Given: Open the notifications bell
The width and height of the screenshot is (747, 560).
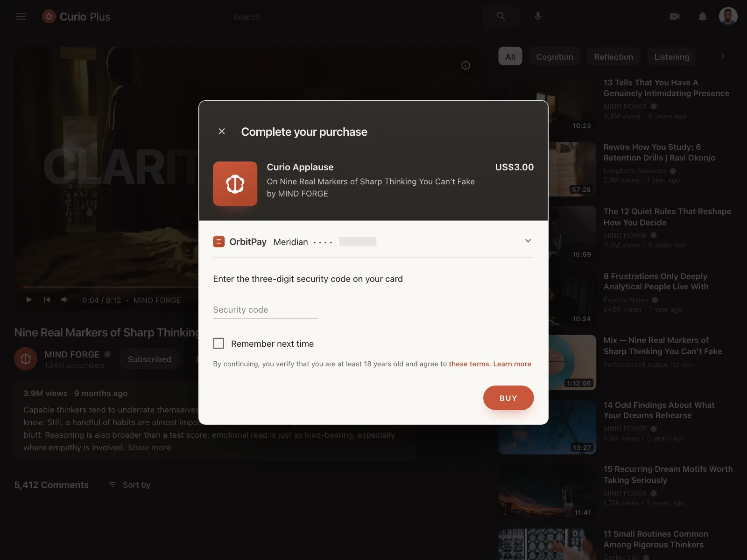Looking at the screenshot, I should click(702, 17).
